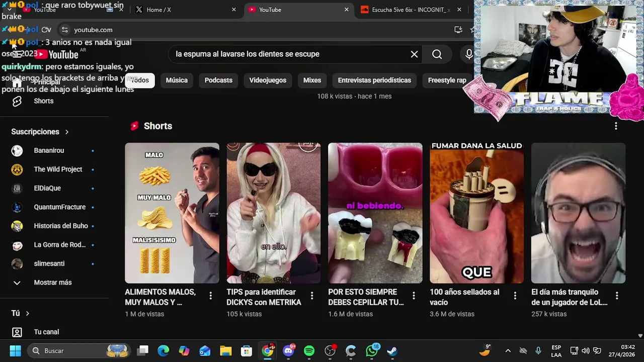The height and width of the screenshot is (362, 644).
Task: Open Steam from taskbar
Action: 392,351
